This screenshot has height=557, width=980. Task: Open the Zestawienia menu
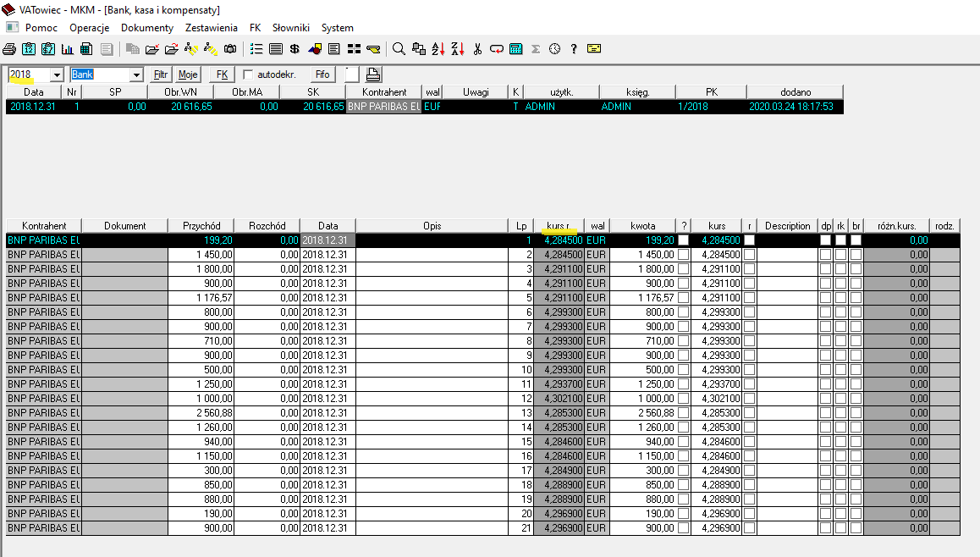[x=212, y=28]
